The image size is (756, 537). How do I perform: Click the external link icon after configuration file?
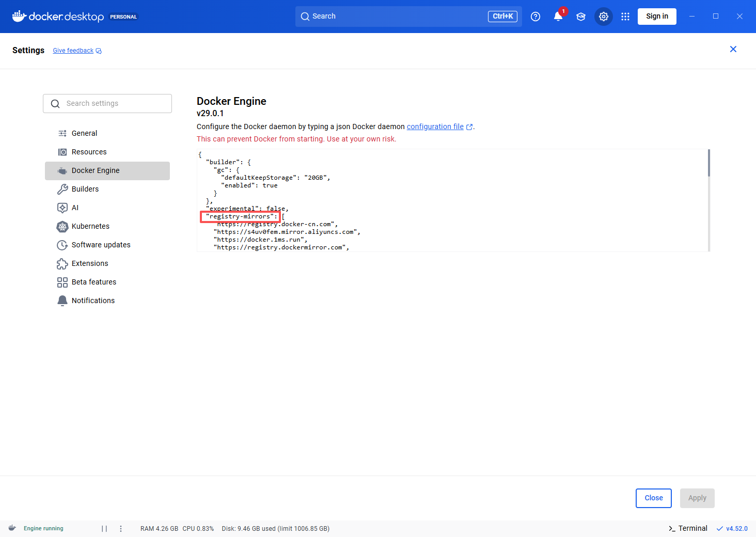469,127
